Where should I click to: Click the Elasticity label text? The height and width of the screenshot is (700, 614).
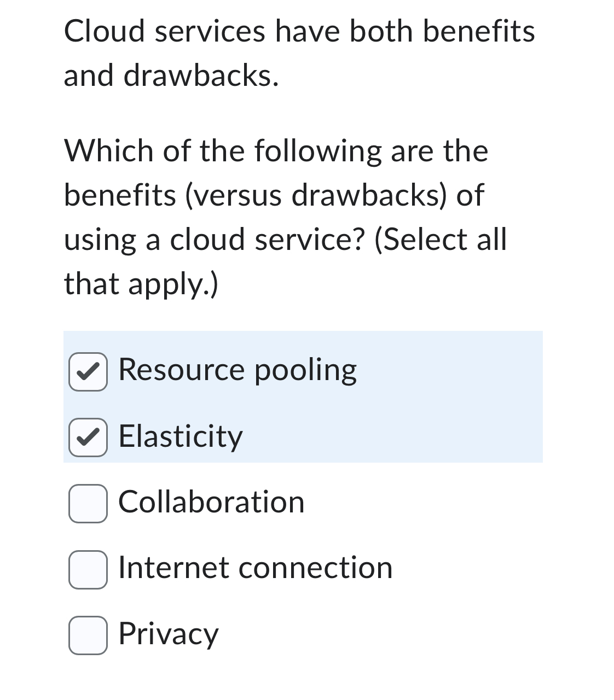[181, 437]
